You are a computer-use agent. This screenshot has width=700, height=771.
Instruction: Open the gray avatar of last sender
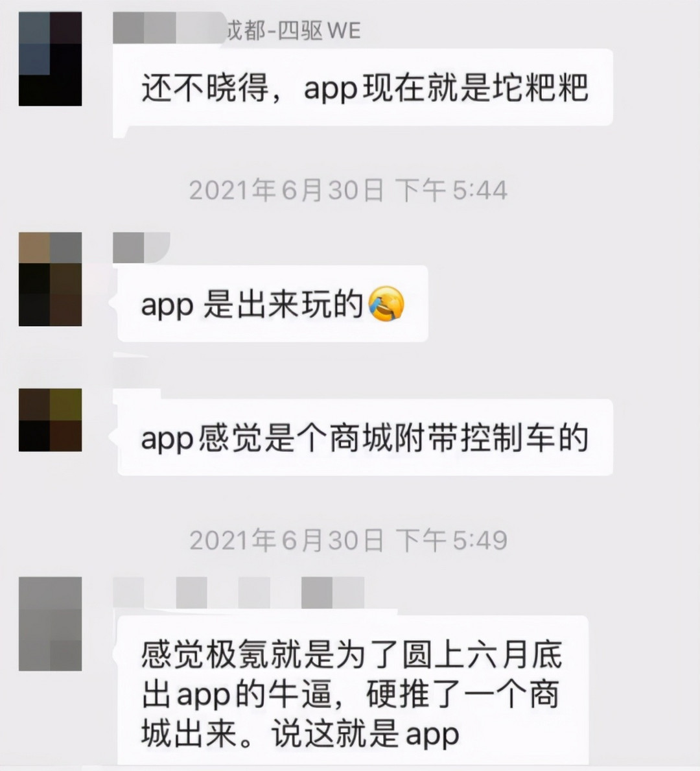coord(50,624)
